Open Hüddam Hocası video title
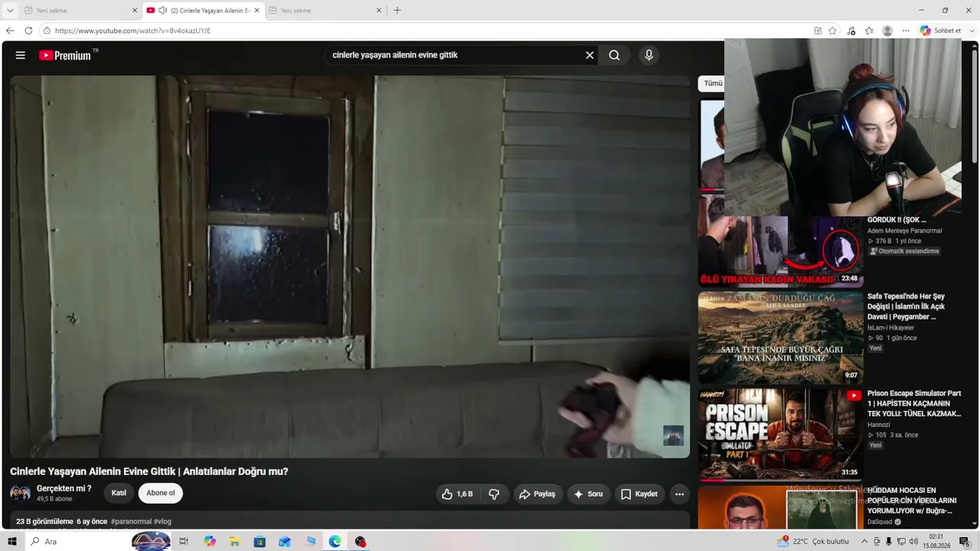980x551 pixels. pyautogui.click(x=912, y=500)
